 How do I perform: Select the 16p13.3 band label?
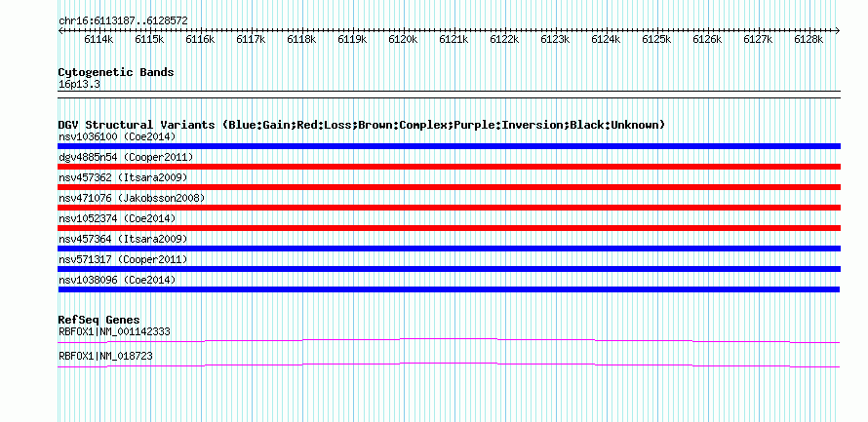coord(79,85)
